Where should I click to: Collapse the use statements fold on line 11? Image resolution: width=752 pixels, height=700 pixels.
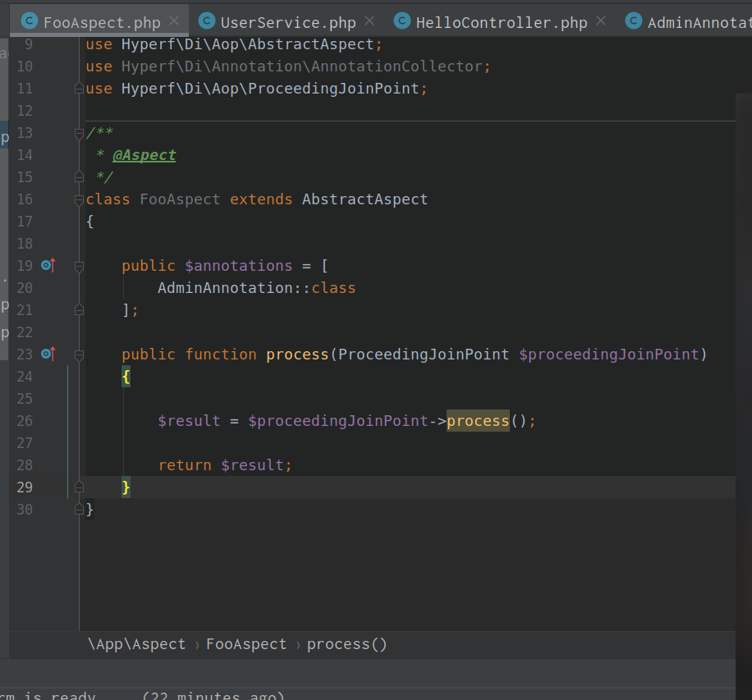click(79, 88)
